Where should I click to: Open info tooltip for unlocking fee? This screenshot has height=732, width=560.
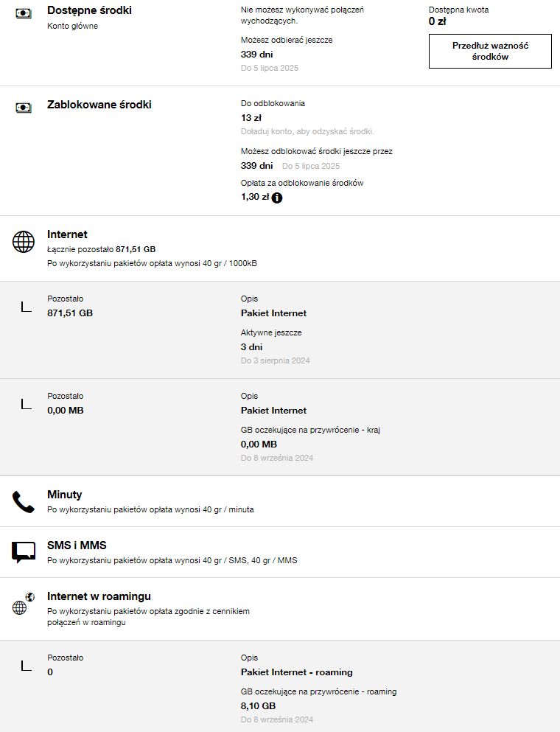[x=277, y=198]
